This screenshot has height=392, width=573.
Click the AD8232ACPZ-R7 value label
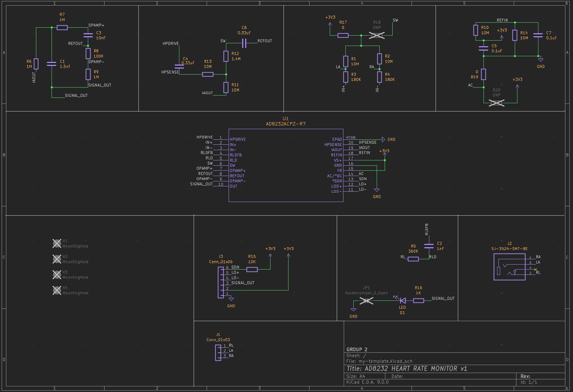[x=286, y=124]
